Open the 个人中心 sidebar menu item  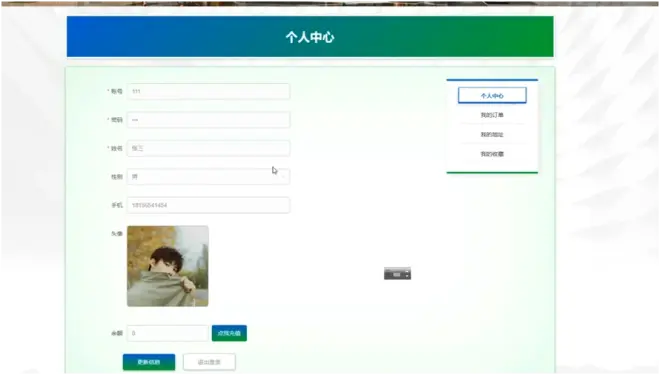pyautogui.click(x=492, y=95)
